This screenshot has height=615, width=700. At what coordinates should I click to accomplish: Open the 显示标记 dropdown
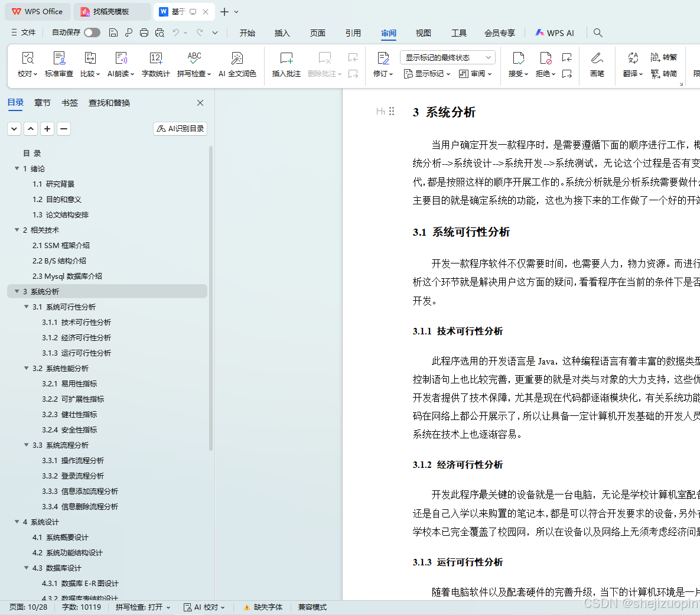point(426,74)
